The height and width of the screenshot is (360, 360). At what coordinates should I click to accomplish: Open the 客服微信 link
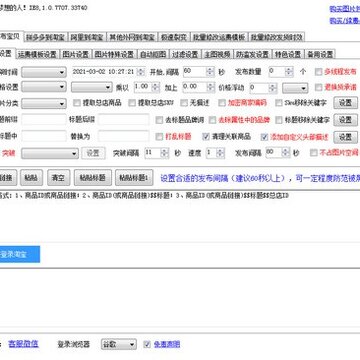point(23,344)
